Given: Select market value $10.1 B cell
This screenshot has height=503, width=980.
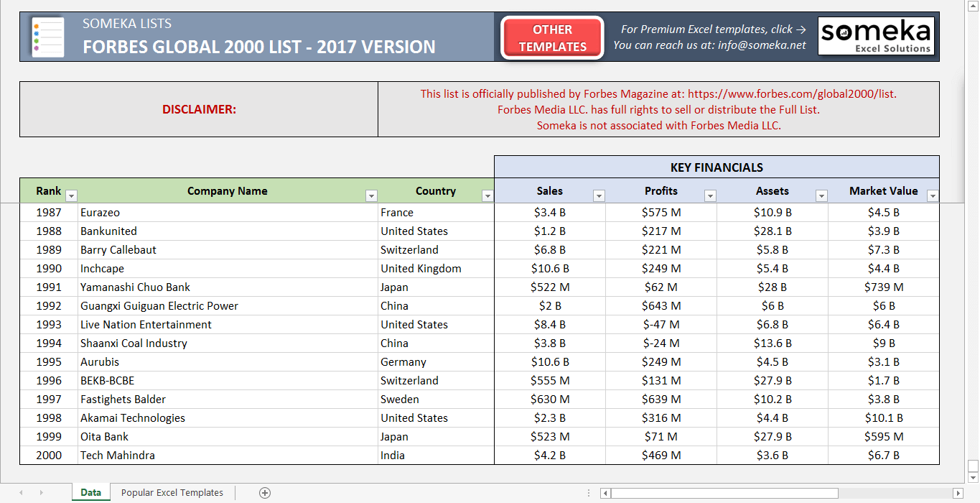Looking at the screenshot, I should [x=884, y=418].
